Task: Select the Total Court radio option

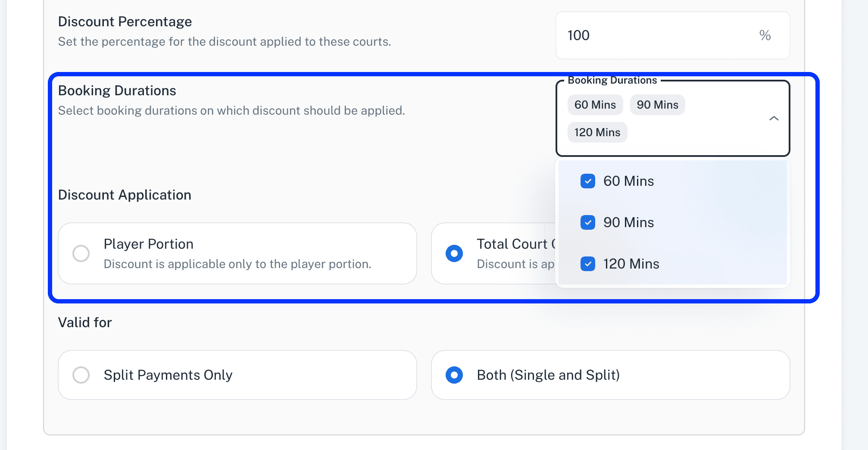Action: 454,253
